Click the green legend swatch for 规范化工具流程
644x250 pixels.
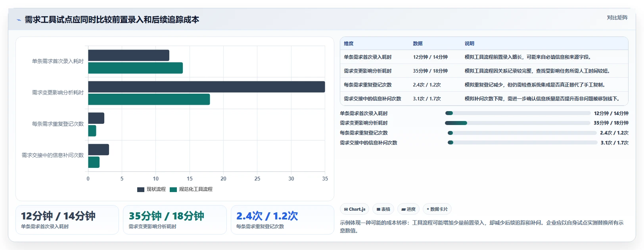tap(173, 190)
